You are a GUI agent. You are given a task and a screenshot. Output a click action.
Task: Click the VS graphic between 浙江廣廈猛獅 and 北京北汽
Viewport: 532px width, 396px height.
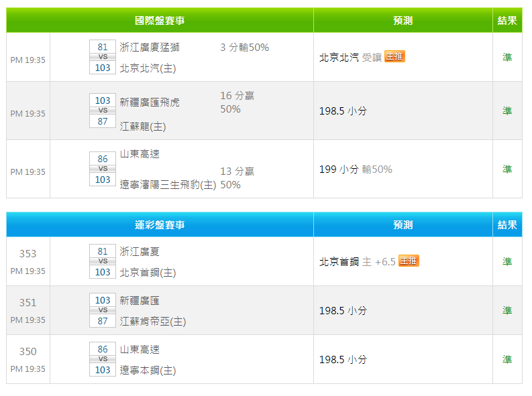[x=103, y=57]
